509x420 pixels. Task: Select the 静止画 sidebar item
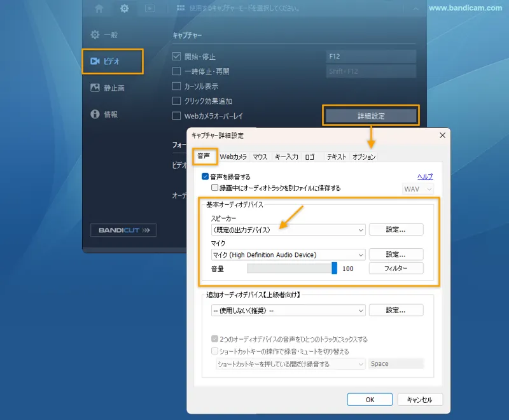pyautogui.click(x=108, y=88)
